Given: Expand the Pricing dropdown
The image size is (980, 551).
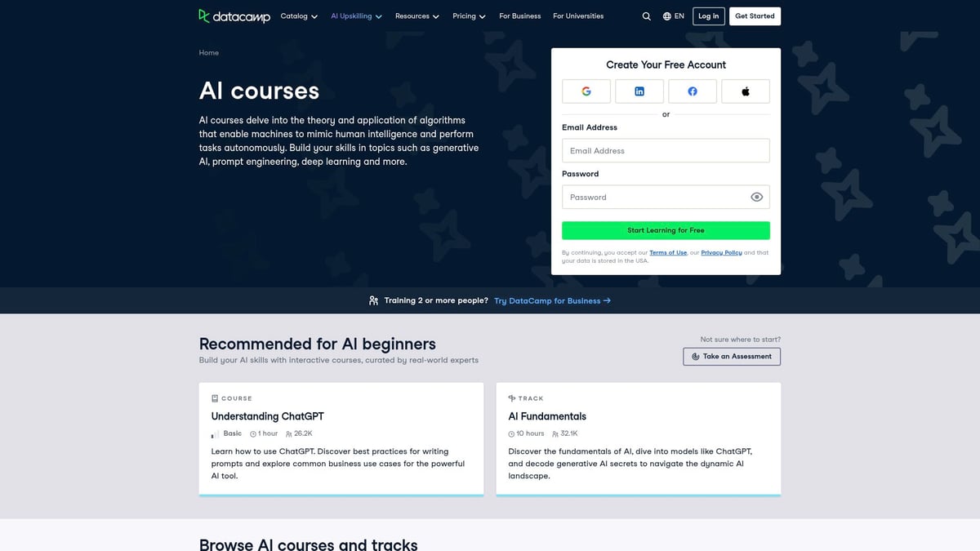Looking at the screenshot, I should [x=470, y=16].
